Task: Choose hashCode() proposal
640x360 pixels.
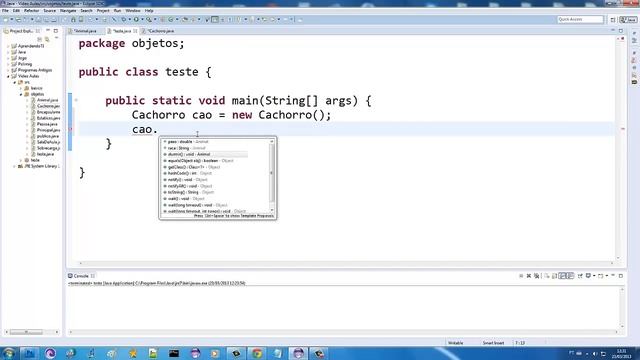Action: (187, 173)
